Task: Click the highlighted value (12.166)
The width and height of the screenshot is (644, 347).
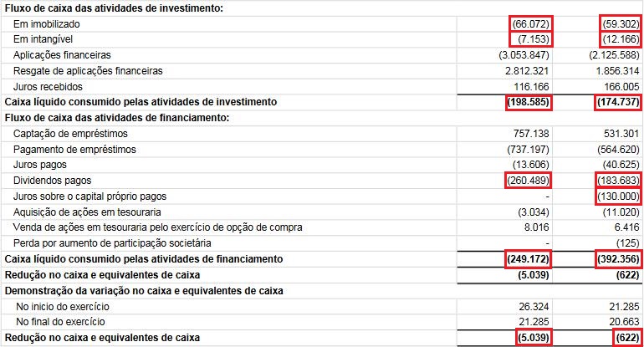Action: (x=617, y=39)
